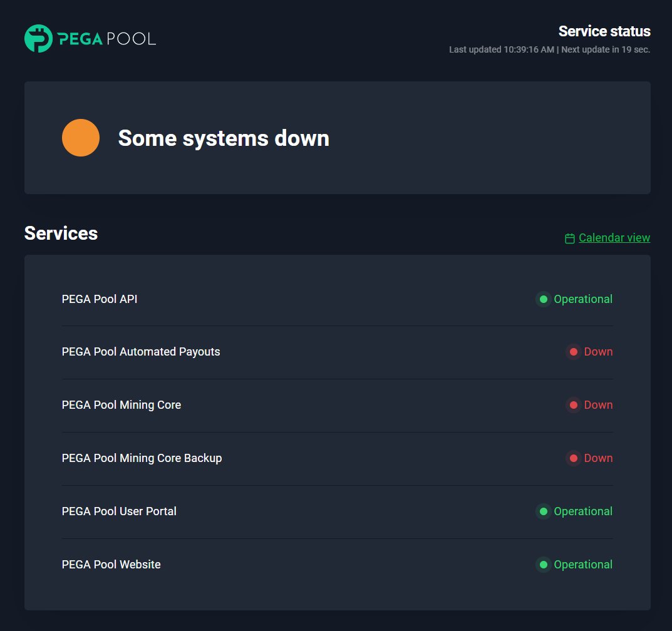Image resolution: width=672 pixels, height=631 pixels.
Task: Click the orange status circle indicator
Action: (81, 138)
